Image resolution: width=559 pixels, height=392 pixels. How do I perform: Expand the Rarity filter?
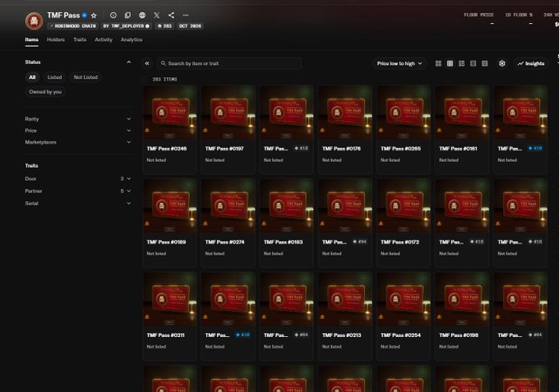78,118
